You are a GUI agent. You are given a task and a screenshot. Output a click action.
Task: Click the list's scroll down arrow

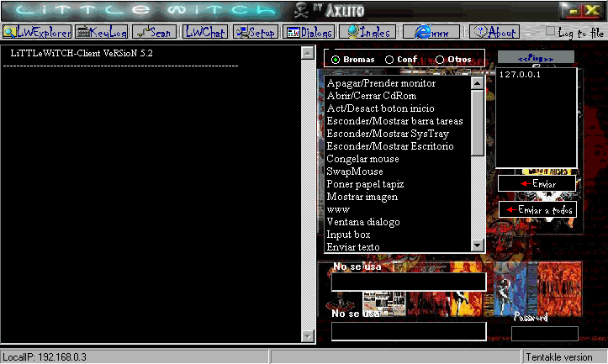478,245
